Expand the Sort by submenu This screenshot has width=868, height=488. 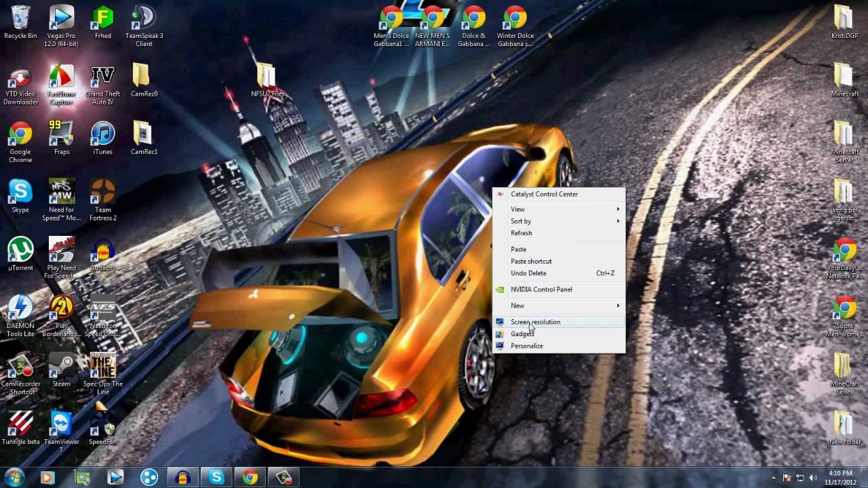(558, 221)
